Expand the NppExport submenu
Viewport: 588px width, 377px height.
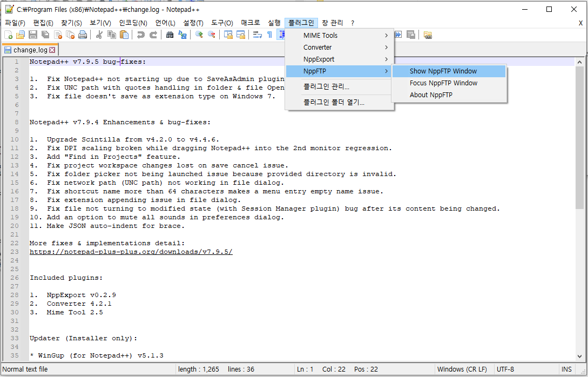coord(340,59)
